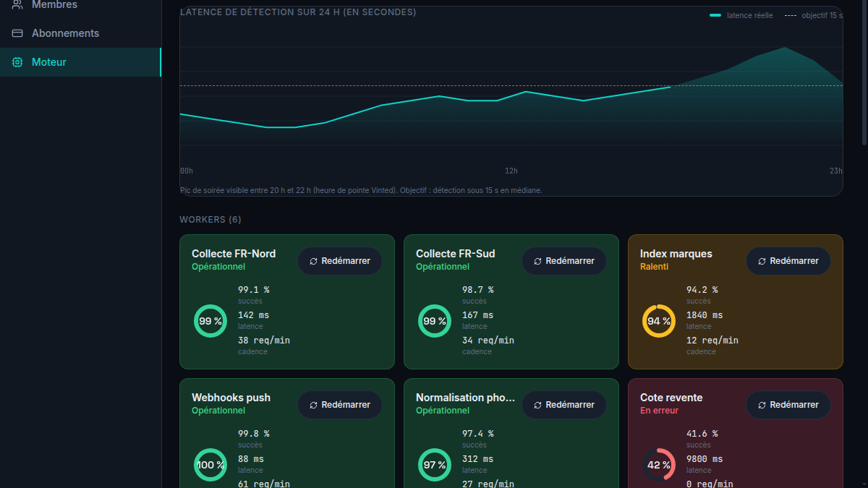Click the chart title Latence de détection

tap(298, 12)
